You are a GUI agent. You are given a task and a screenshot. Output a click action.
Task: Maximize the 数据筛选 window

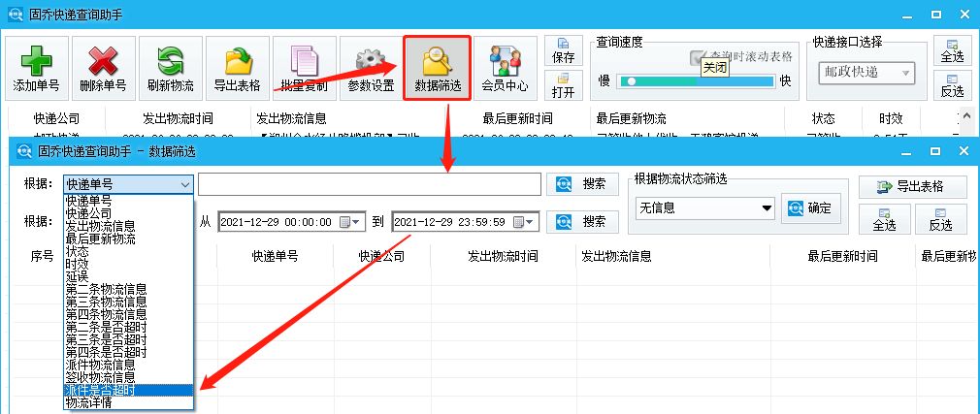tap(935, 151)
